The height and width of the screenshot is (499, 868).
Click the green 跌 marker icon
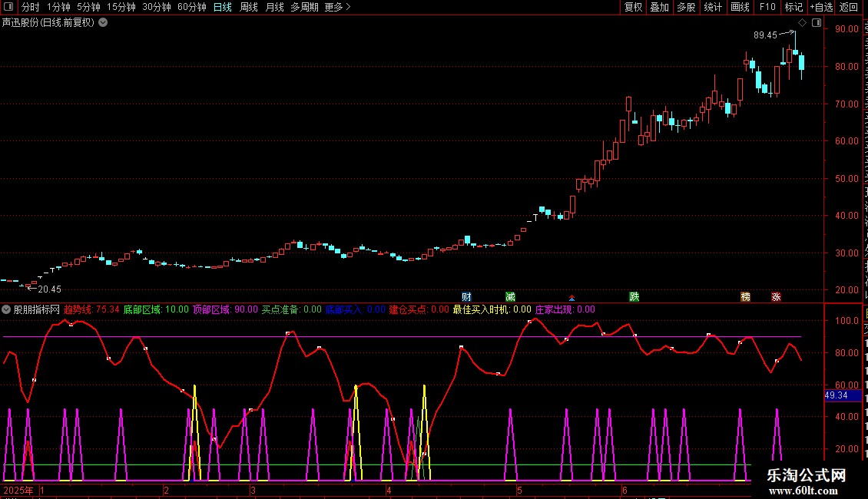634,297
